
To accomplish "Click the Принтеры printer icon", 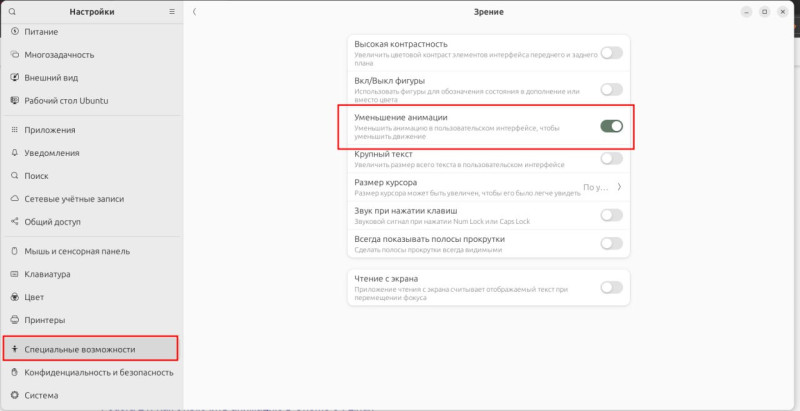I will [x=14, y=320].
